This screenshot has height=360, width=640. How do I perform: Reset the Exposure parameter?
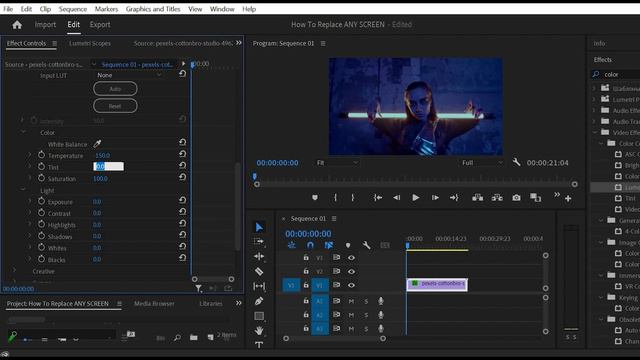[x=182, y=200]
